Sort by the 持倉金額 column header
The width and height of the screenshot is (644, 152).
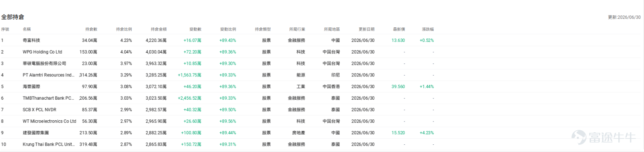pos(159,29)
